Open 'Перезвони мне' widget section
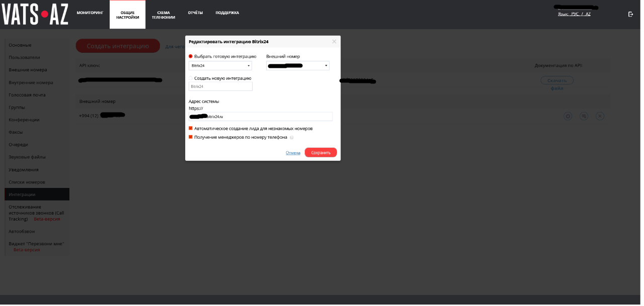The width and height of the screenshot is (644, 306). click(37, 247)
